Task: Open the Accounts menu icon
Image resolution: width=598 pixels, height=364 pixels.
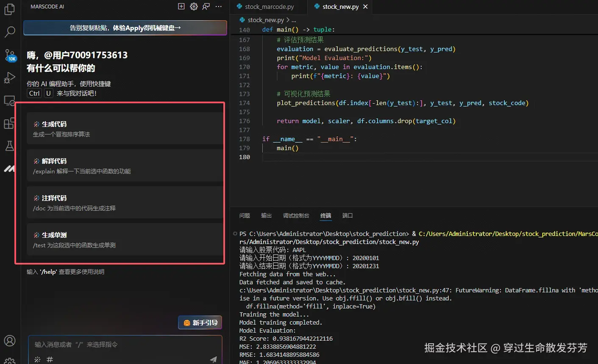Action: pos(9,341)
